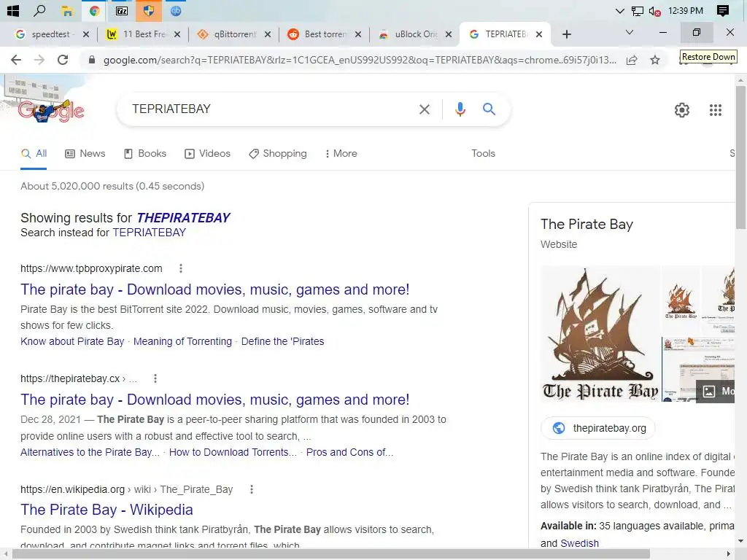
Task: Open options menu for Wikipedia result
Action: [x=252, y=489]
